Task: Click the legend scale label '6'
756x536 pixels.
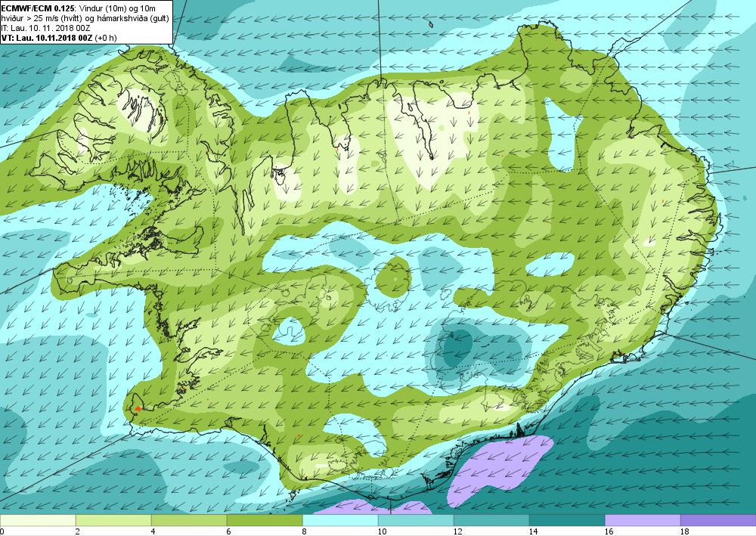Action: [x=229, y=531]
